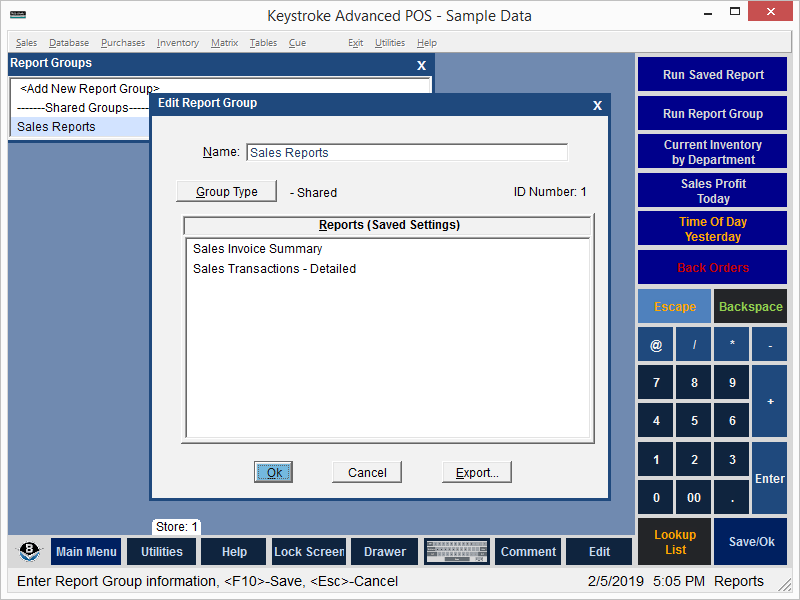Open the Group Type selector
The image size is (800, 600).
point(226,192)
